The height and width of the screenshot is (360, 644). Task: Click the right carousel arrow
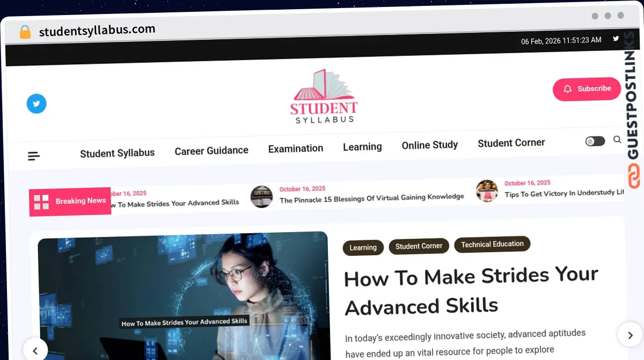point(630,334)
